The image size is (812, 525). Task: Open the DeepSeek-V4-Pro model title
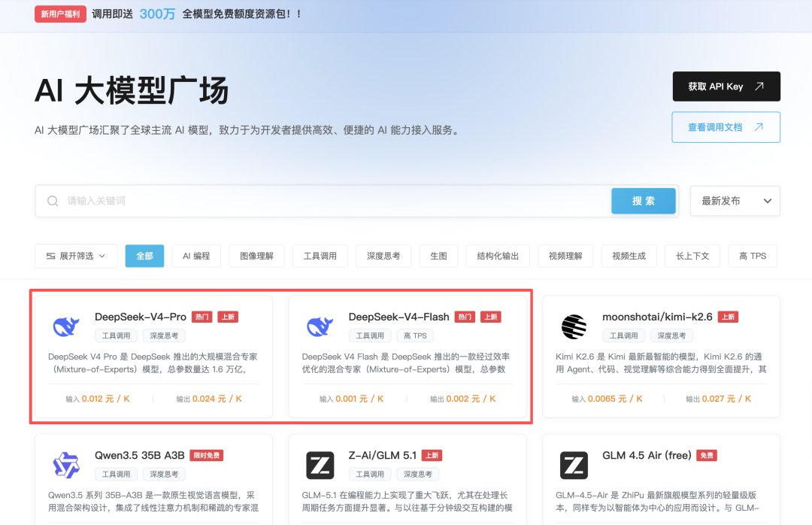141,317
